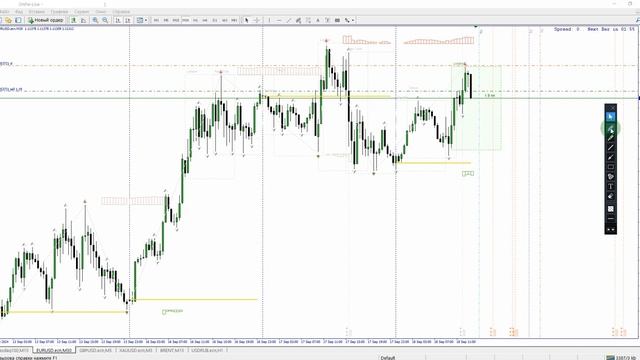Adjust line thickness in floating toolbar
The image size is (640, 360).
[x=611, y=219]
